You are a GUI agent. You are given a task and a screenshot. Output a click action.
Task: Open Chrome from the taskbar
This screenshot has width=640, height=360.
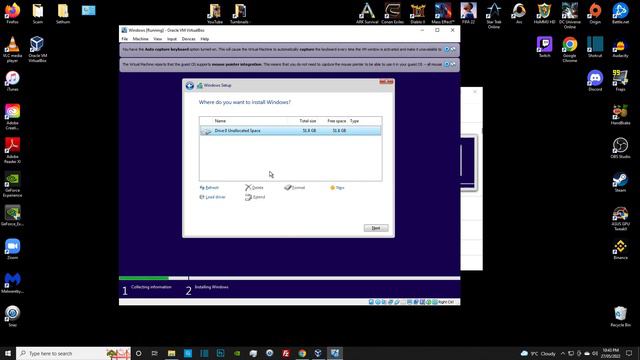pyautogui.click(x=302, y=353)
